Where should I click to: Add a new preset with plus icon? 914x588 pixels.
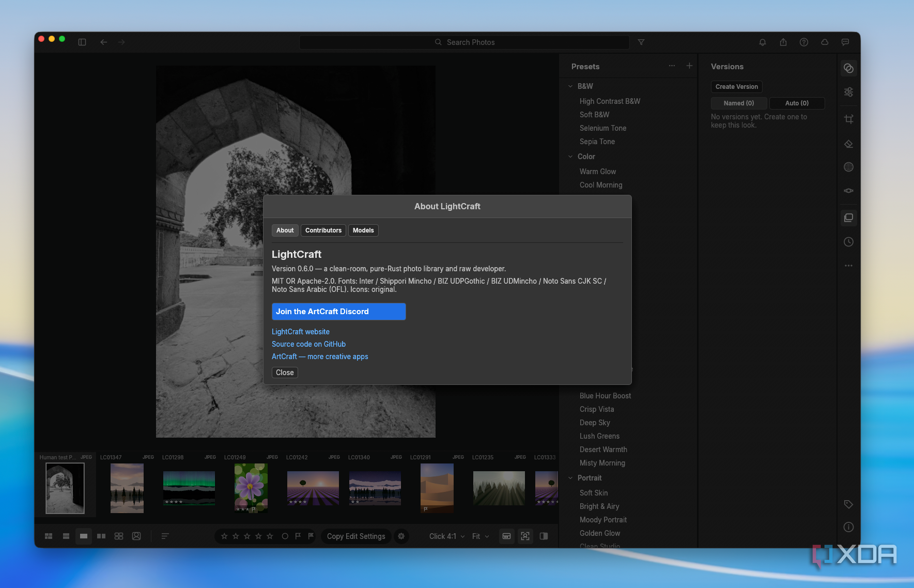689,66
